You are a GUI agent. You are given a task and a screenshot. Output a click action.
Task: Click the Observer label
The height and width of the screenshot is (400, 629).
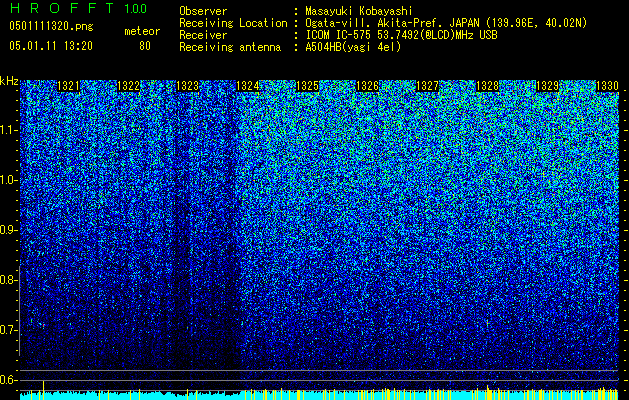(x=203, y=11)
